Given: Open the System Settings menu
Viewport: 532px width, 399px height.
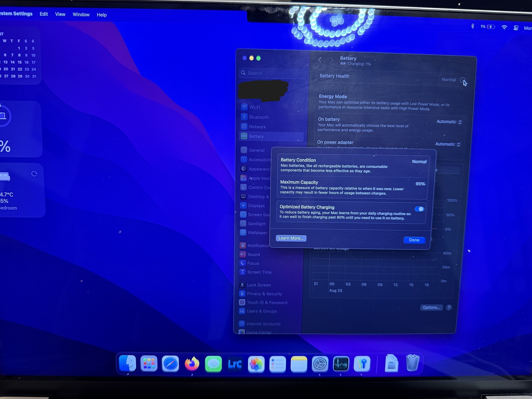Looking at the screenshot, I should [16, 14].
